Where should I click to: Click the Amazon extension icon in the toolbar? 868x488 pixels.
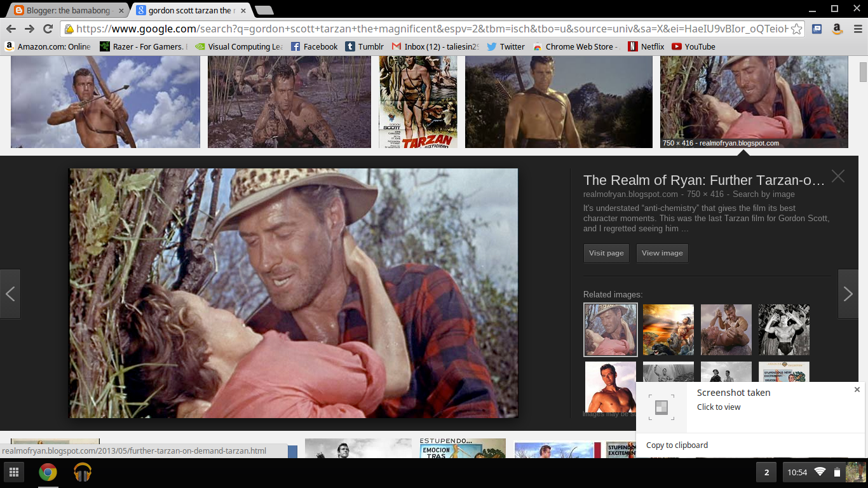[837, 29]
